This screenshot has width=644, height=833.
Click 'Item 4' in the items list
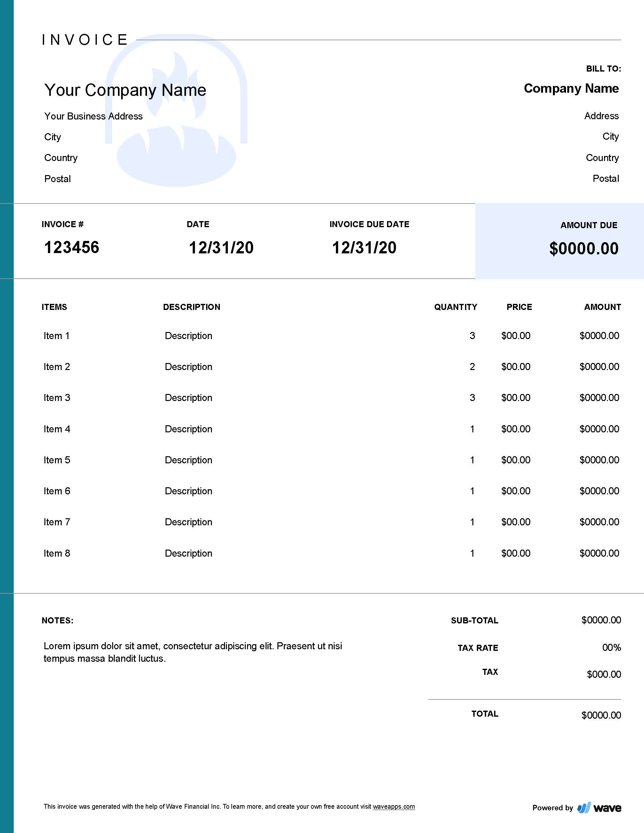57,429
